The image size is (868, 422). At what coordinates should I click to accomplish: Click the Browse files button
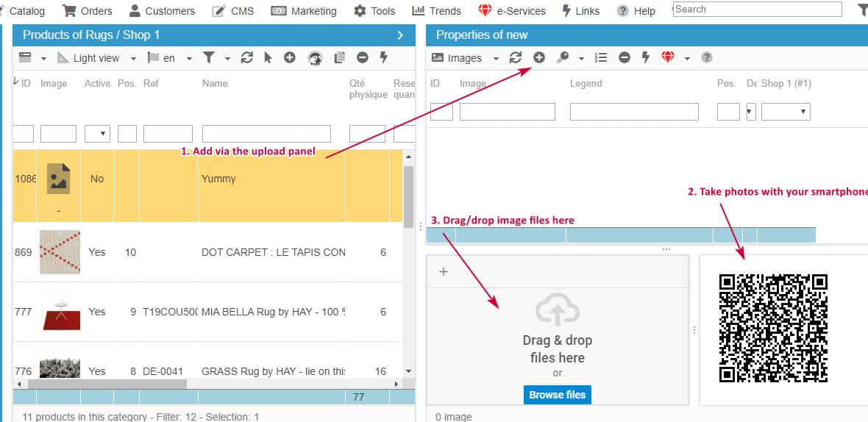tap(557, 395)
